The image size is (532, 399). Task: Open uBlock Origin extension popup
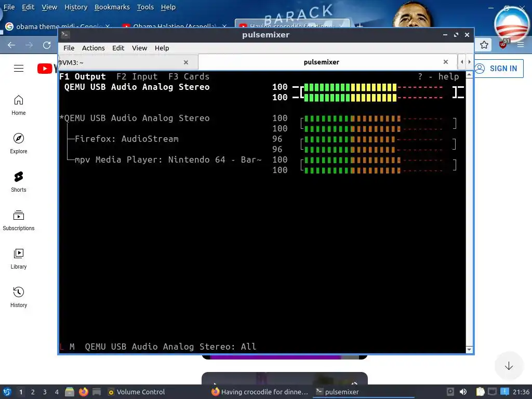click(x=503, y=44)
